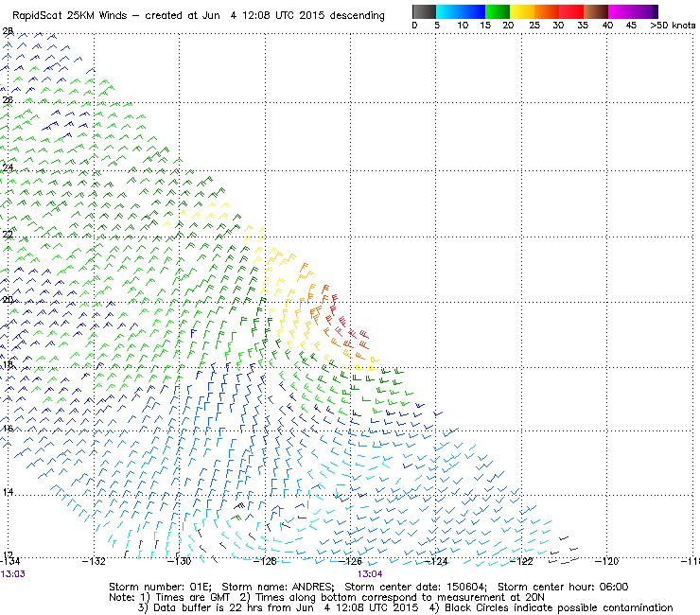Click 'Storm name: ANDRES' text
Image resolution: width=700 pixels, height=615 pixels.
click(x=278, y=587)
